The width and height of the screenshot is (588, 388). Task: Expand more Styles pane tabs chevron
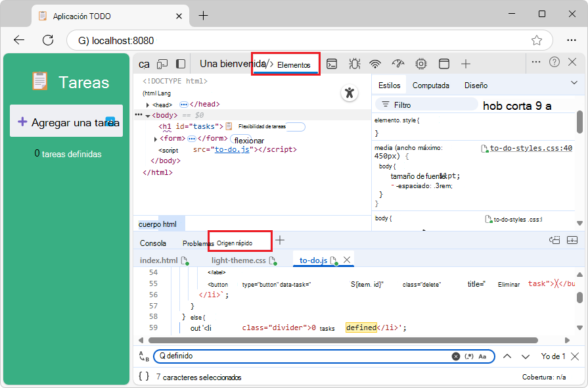click(574, 83)
